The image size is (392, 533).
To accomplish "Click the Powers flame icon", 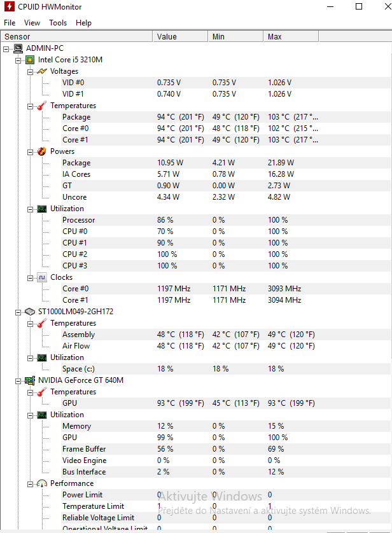I will tap(42, 151).
